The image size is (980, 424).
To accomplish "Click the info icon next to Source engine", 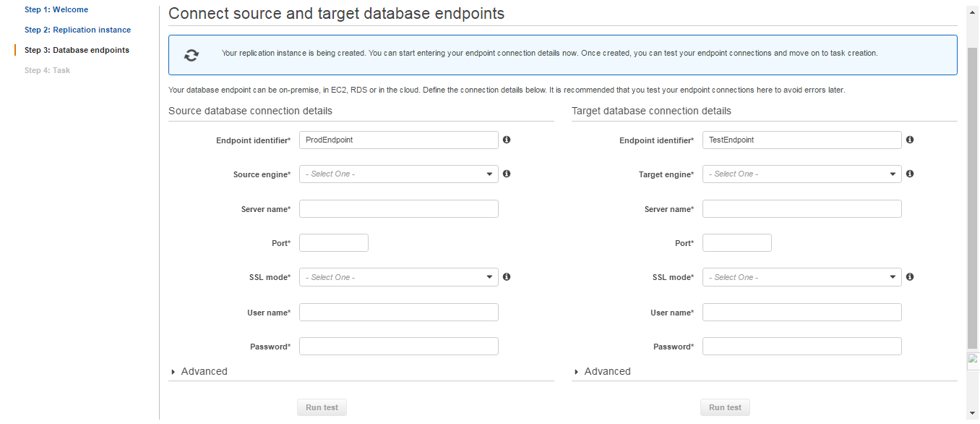I will point(507,174).
